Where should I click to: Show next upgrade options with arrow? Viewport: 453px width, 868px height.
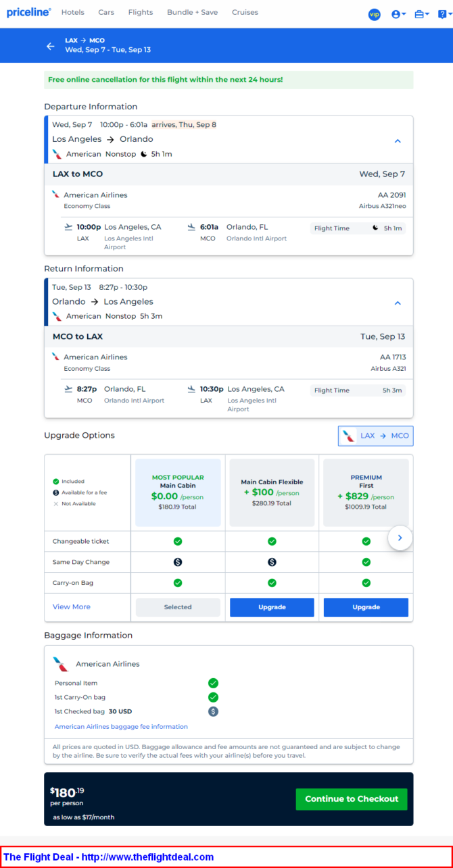click(400, 538)
